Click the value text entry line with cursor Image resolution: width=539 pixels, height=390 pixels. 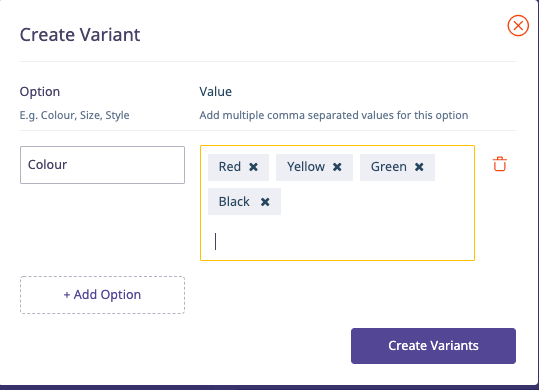coord(337,241)
